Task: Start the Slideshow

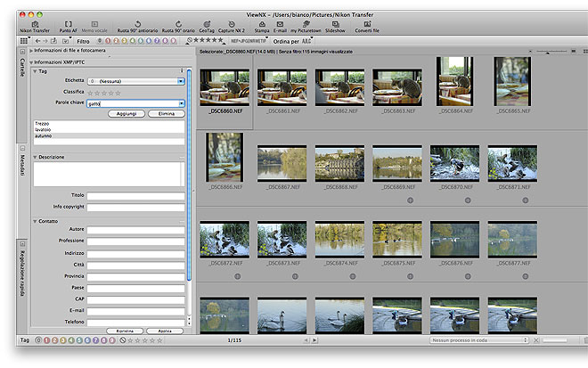Action: (x=334, y=24)
